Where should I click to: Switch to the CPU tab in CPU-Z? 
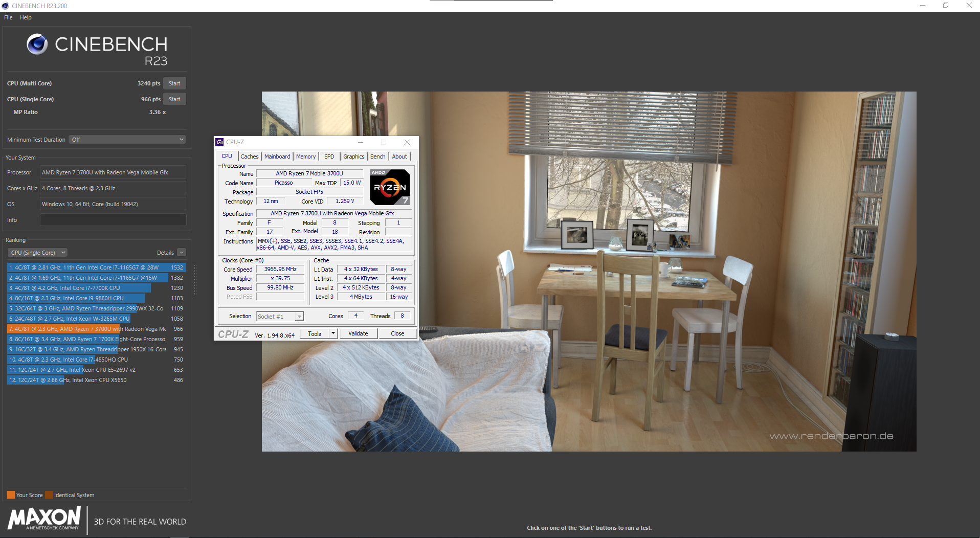(x=227, y=156)
